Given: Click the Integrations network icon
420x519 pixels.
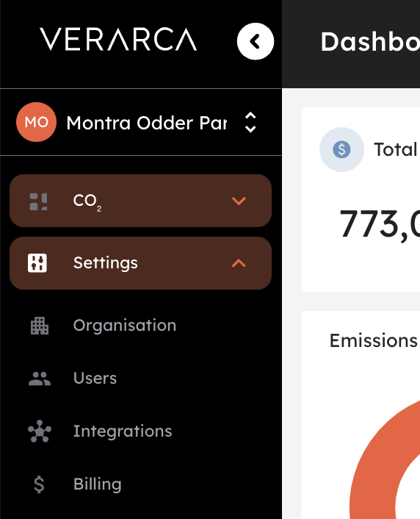Looking at the screenshot, I should (x=40, y=431).
